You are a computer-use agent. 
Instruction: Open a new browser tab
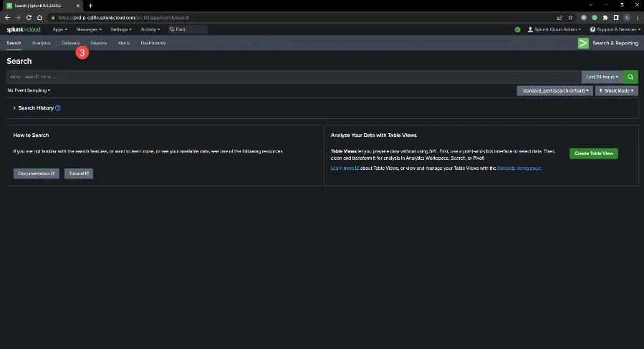tap(90, 5)
